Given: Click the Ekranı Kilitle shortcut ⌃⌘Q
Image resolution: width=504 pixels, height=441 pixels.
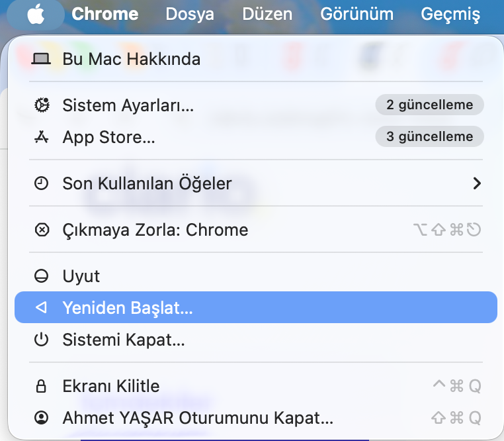Looking at the screenshot, I should pos(457,386).
